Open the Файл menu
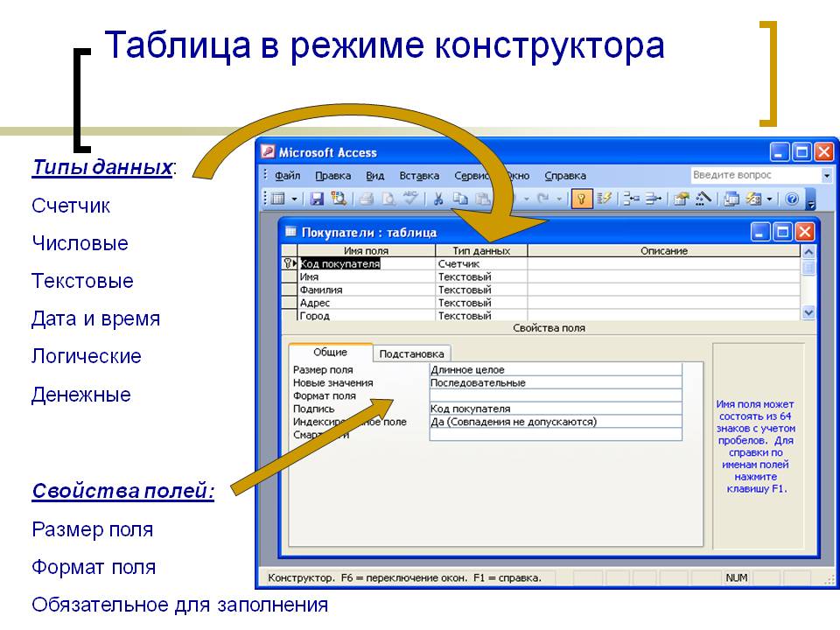The image size is (840, 630). tap(287, 175)
